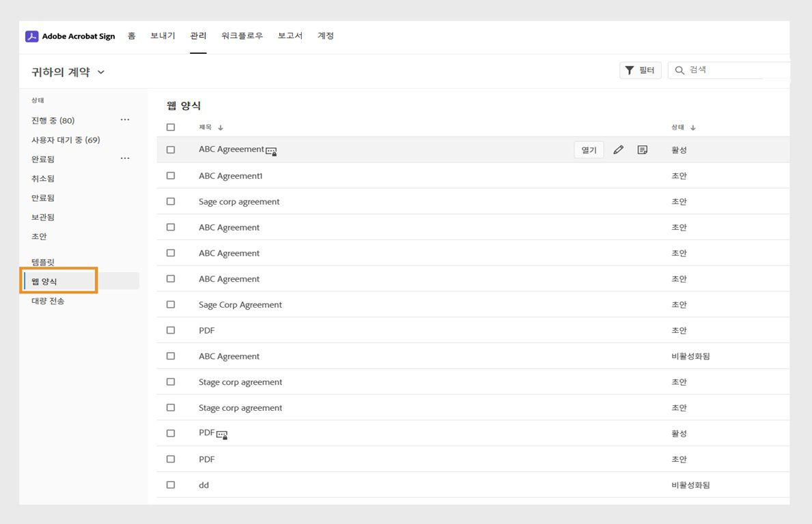Check the checkbox beside the dd web form
This screenshot has width=812, height=524.
[170, 484]
